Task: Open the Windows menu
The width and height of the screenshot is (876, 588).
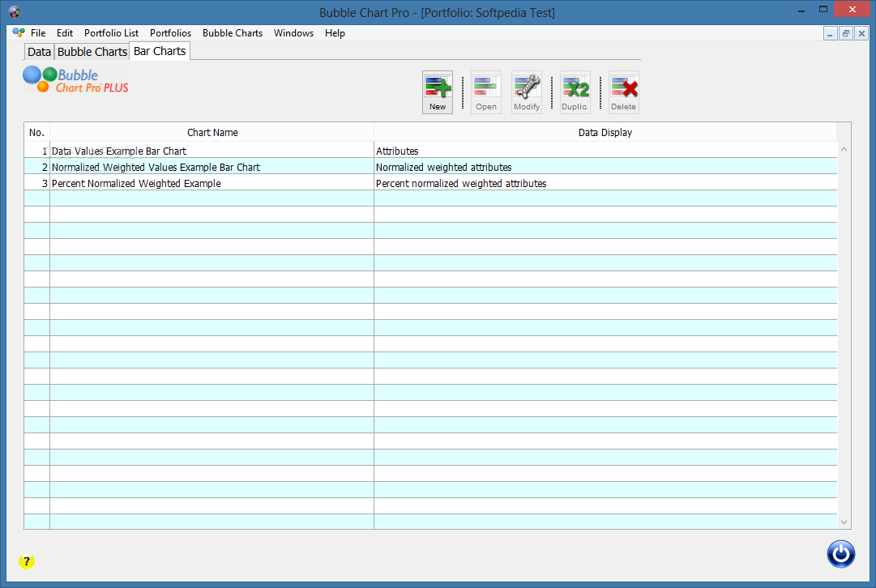Action: (293, 33)
